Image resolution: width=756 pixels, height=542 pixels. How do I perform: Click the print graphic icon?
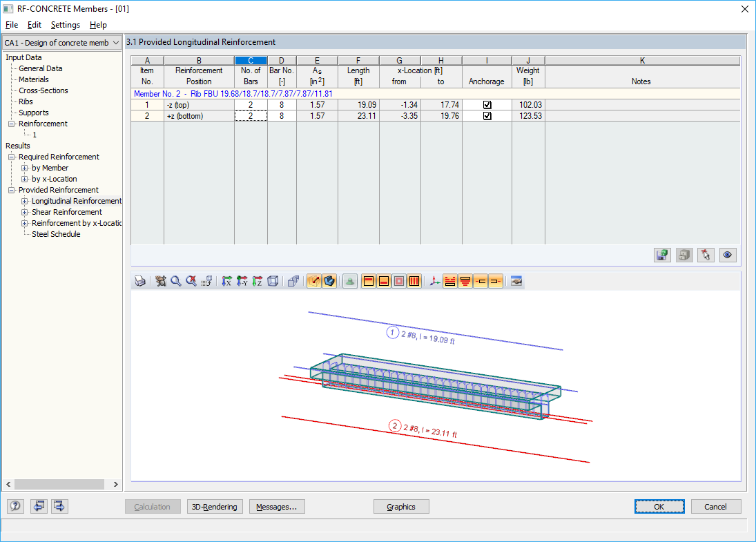(140, 281)
